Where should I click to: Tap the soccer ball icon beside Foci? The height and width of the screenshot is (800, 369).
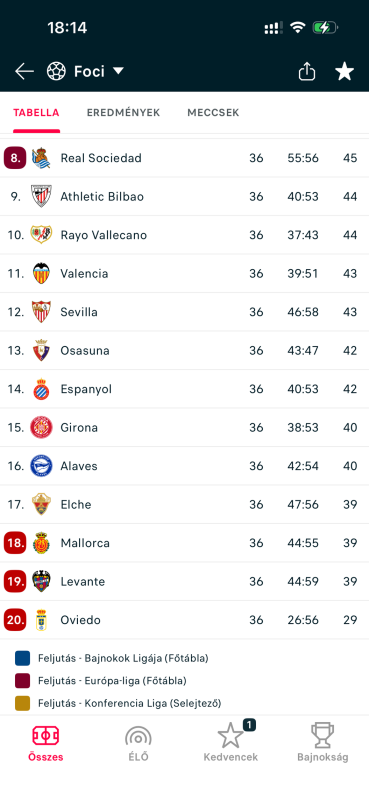tap(56, 71)
